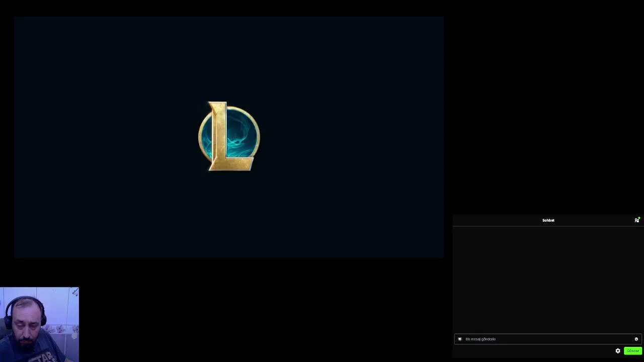644x362 pixels.
Task: Click the League of Legends logo
Action: (229, 136)
